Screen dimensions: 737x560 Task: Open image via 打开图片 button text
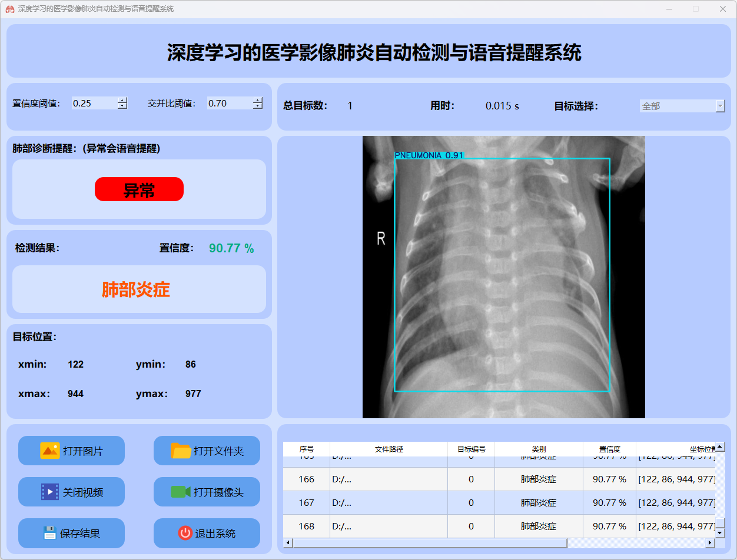pos(83,451)
